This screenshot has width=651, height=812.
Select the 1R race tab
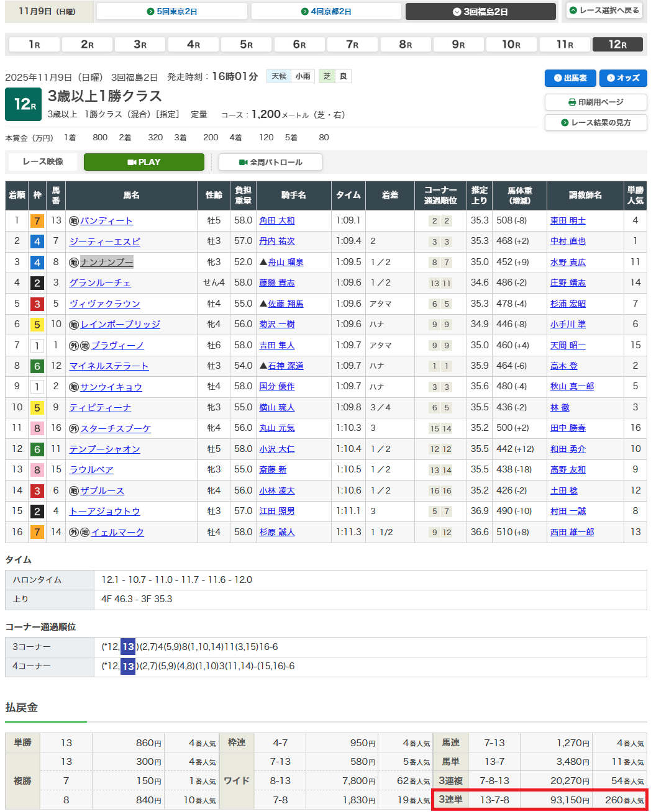coord(34,44)
